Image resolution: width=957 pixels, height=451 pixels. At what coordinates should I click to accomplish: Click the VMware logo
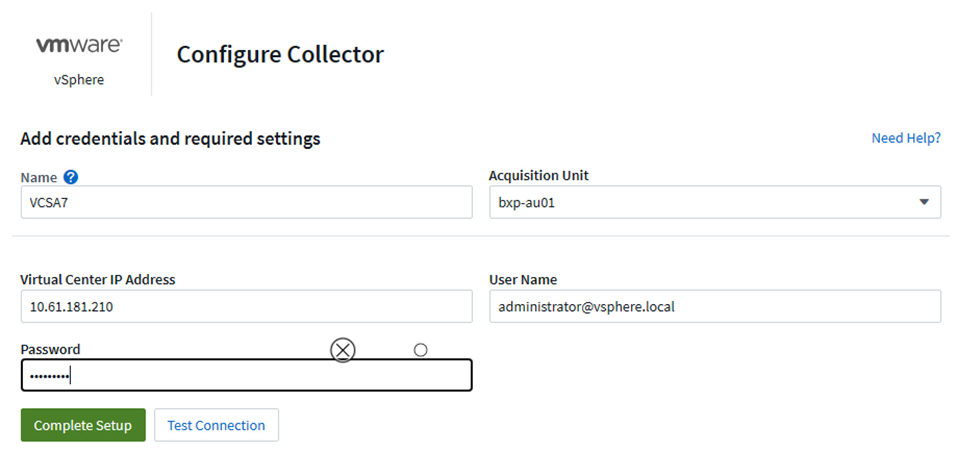[79, 45]
